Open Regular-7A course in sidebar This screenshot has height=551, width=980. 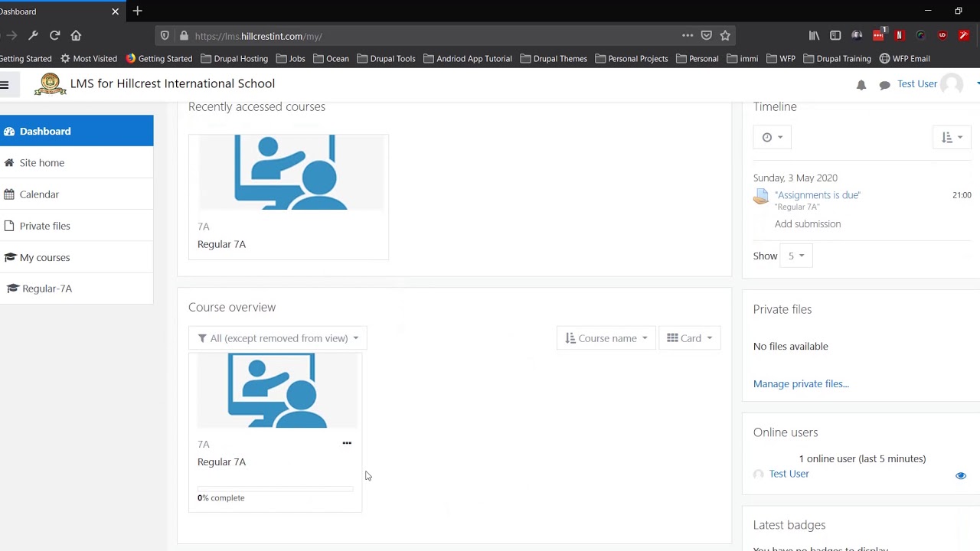click(x=77, y=289)
